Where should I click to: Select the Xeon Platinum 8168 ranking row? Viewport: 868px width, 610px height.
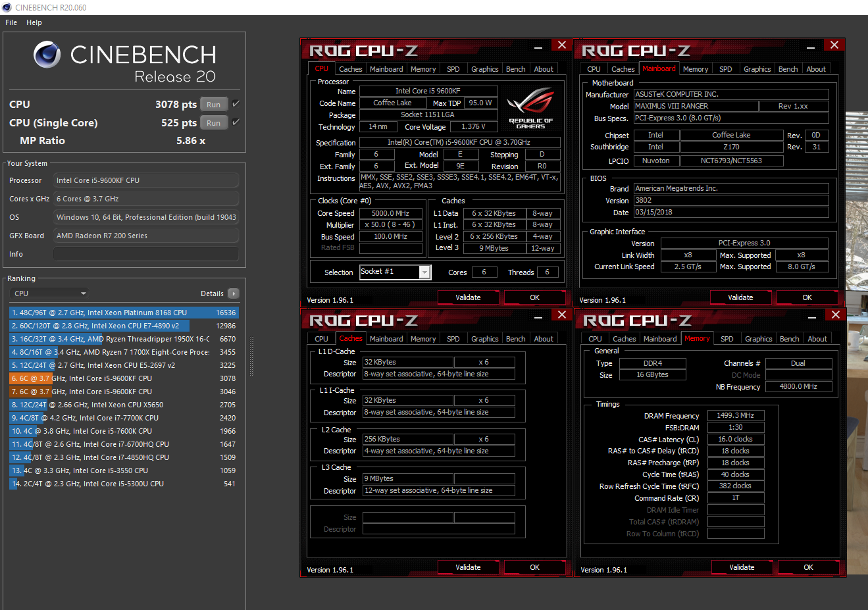tap(124, 313)
